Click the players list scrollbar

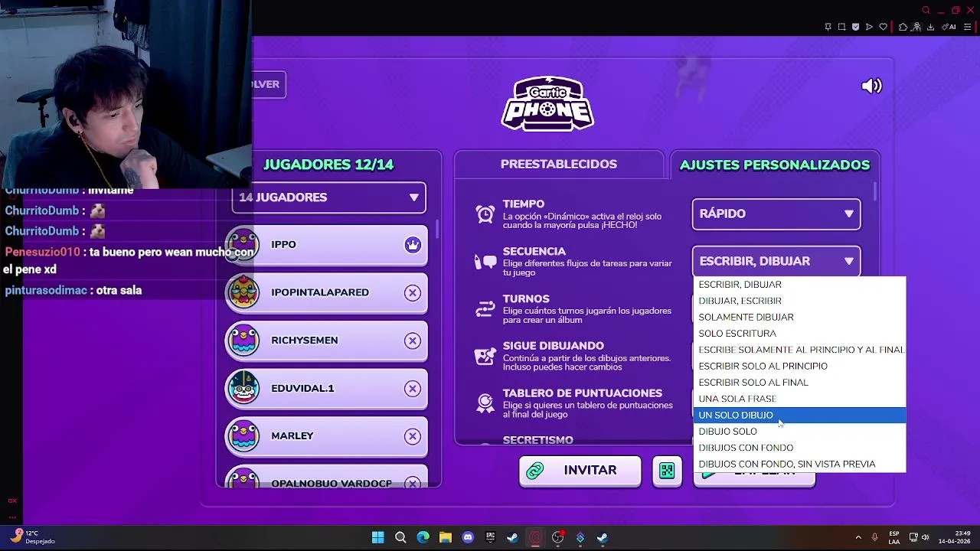pyautogui.click(x=437, y=230)
